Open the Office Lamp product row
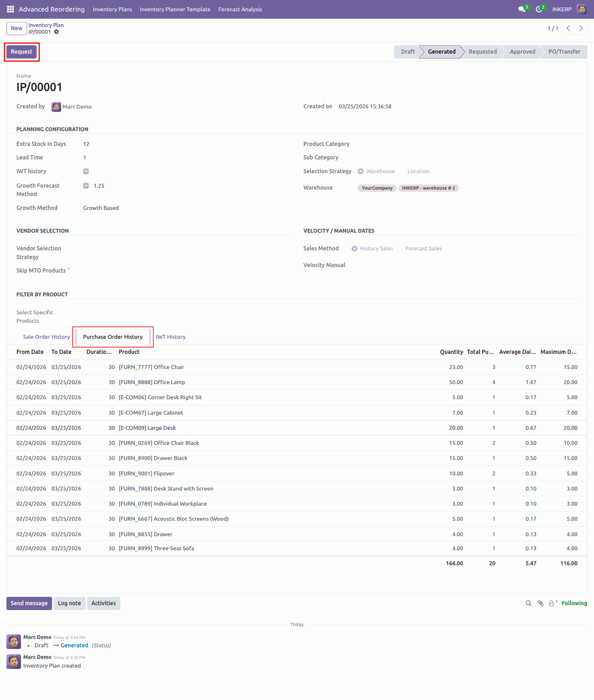This screenshot has height=700, width=594. (297, 382)
